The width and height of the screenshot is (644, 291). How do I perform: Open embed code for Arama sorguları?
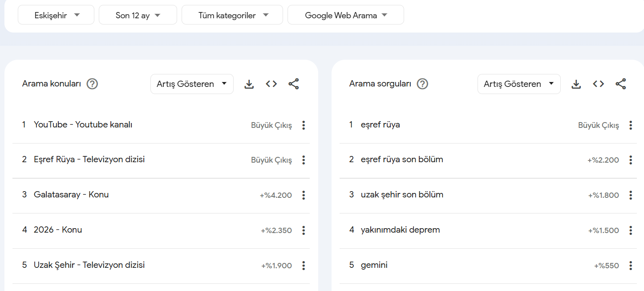pos(598,84)
